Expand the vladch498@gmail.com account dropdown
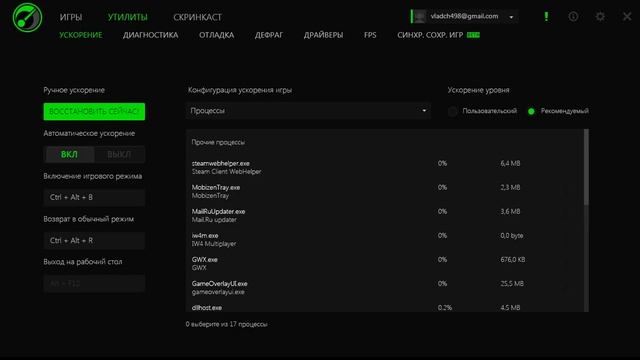This screenshot has height=360, width=640. pyautogui.click(x=511, y=17)
